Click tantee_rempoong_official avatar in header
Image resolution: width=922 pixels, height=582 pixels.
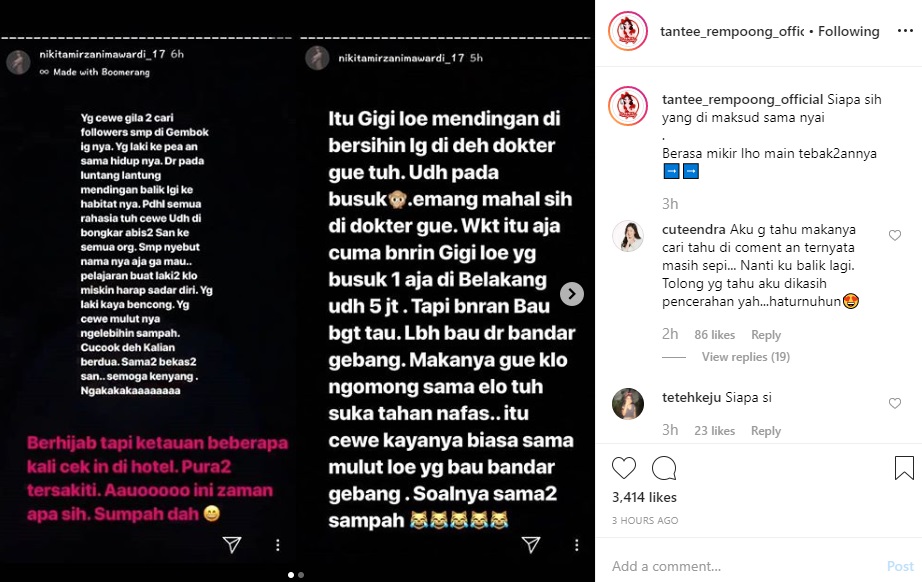627,31
